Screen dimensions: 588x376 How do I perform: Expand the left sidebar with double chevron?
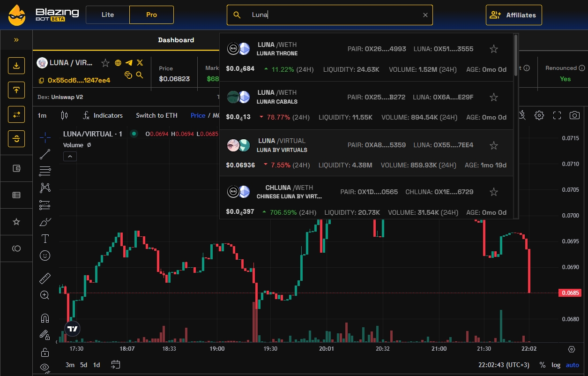click(16, 40)
